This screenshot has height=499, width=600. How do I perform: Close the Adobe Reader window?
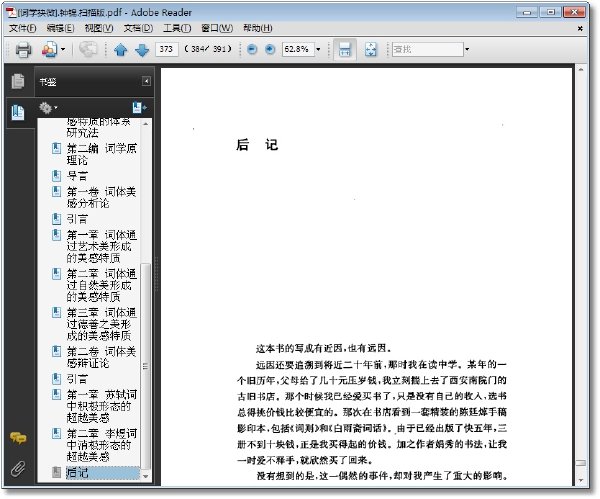[x=574, y=13]
